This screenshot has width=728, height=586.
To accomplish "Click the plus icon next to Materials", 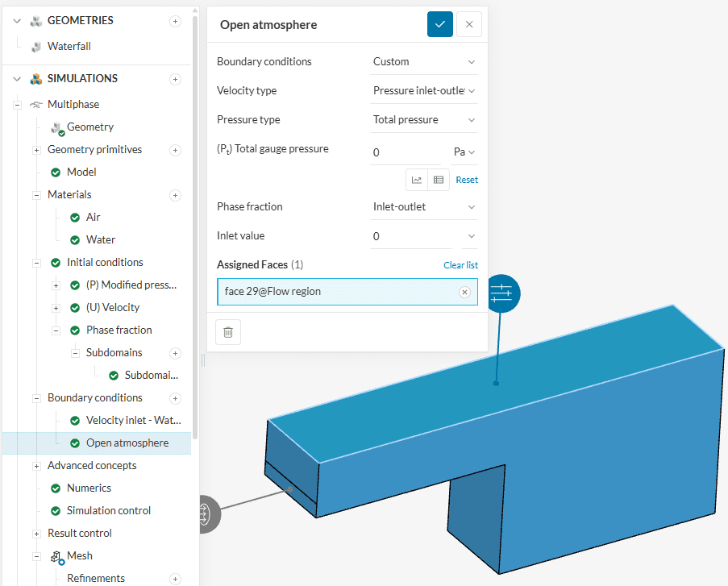I will coord(175,195).
